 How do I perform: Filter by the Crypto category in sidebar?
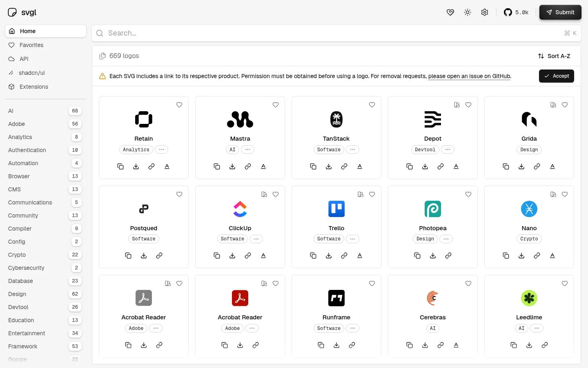(x=45, y=255)
